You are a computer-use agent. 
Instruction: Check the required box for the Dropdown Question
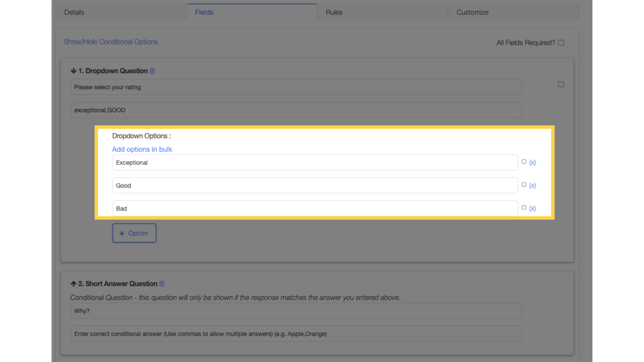[561, 84]
